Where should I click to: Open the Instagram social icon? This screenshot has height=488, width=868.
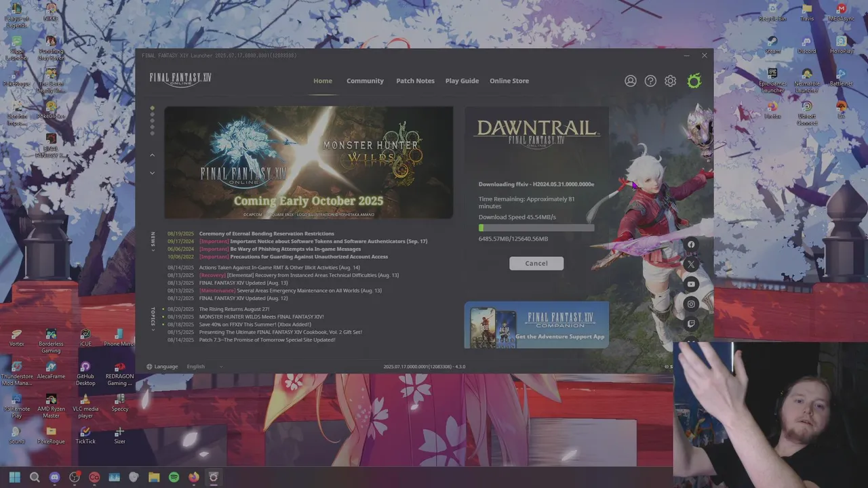(x=691, y=304)
